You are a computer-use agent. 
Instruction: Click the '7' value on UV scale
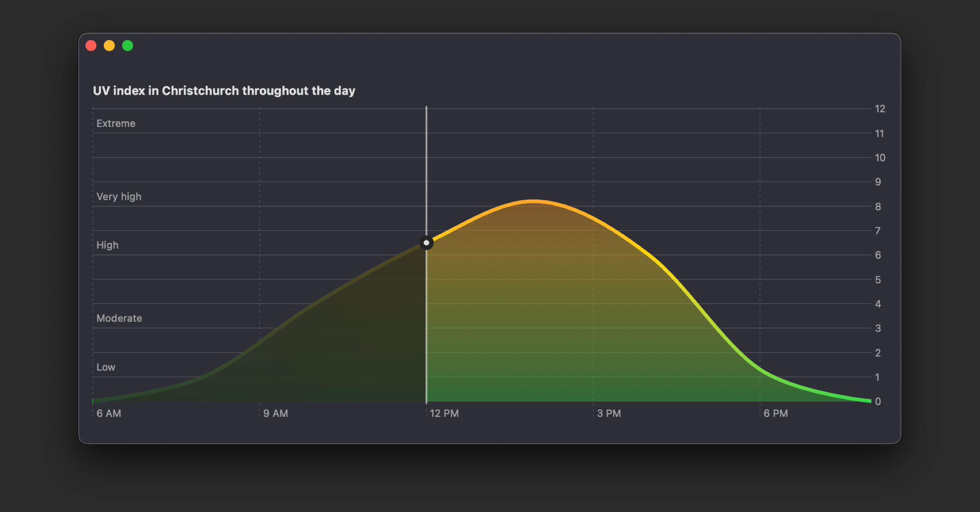[878, 231]
